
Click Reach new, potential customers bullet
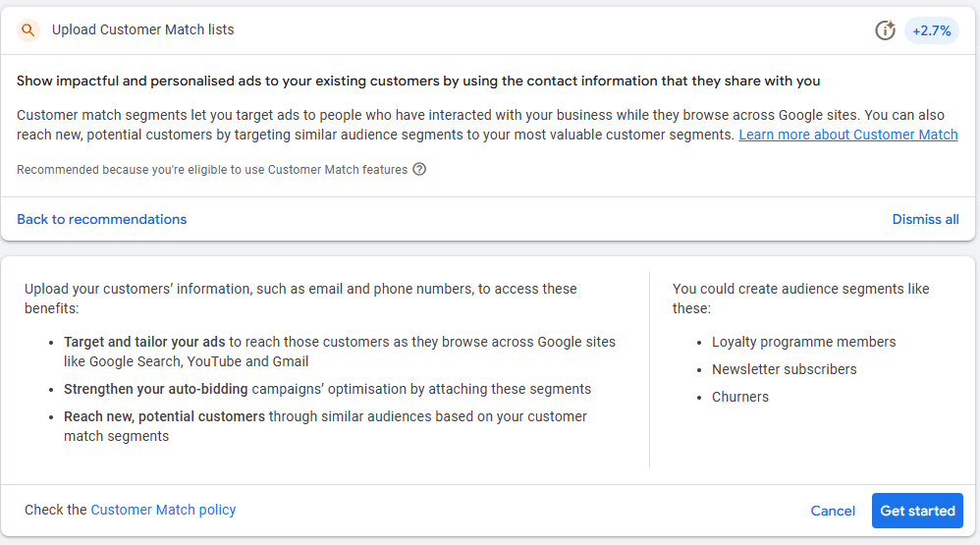(325, 426)
